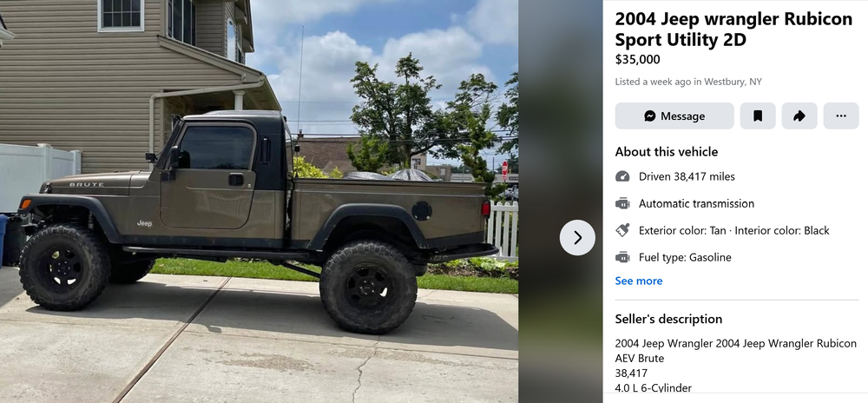Image resolution: width=868 pixels, height=403 pixels.
Task: Click the Seller's description heading
Action: pyautogui.click(x=668, y=319)
